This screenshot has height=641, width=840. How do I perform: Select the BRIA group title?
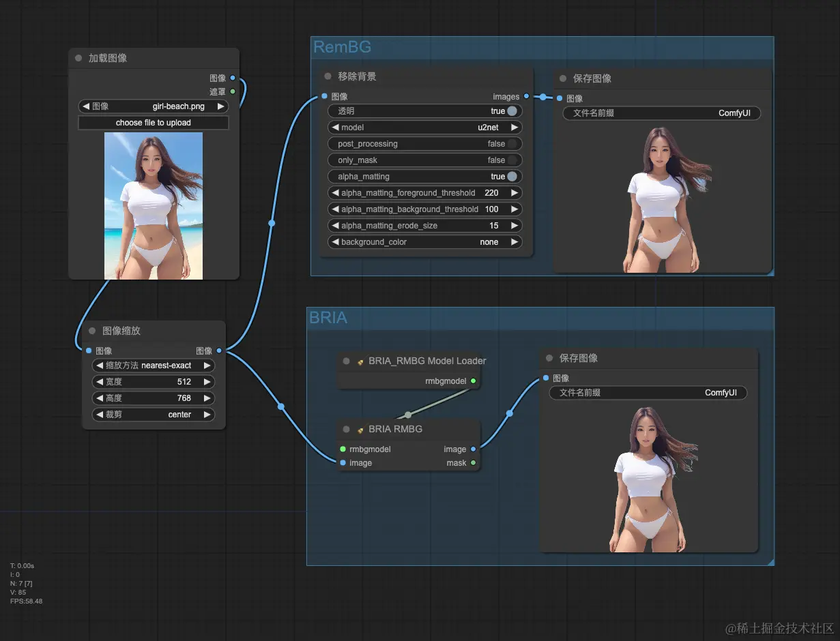tap(328, 317)
